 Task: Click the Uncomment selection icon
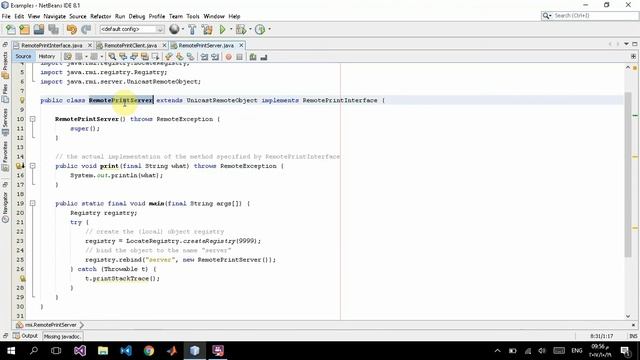click(x=264, y=57)
